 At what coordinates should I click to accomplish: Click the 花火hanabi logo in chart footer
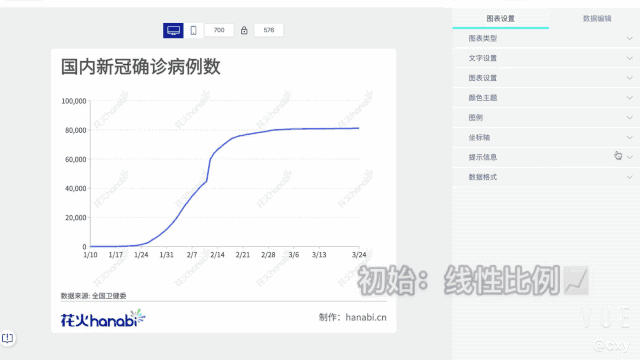[103, 318]
